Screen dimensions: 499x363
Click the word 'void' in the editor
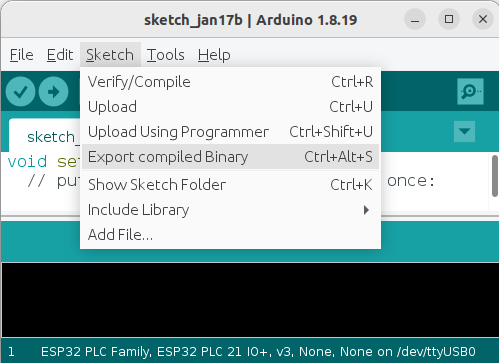[x=27, y=162]
